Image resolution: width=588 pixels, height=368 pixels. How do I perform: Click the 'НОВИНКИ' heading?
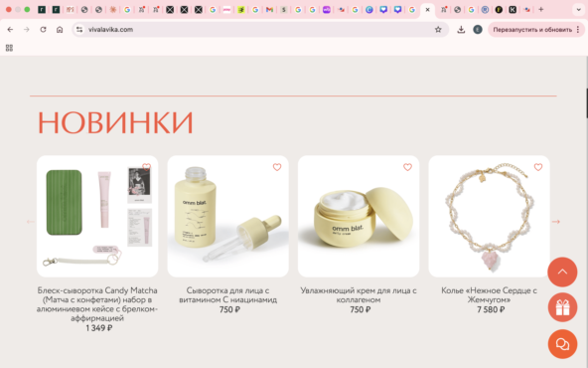(x=115, y=122)
